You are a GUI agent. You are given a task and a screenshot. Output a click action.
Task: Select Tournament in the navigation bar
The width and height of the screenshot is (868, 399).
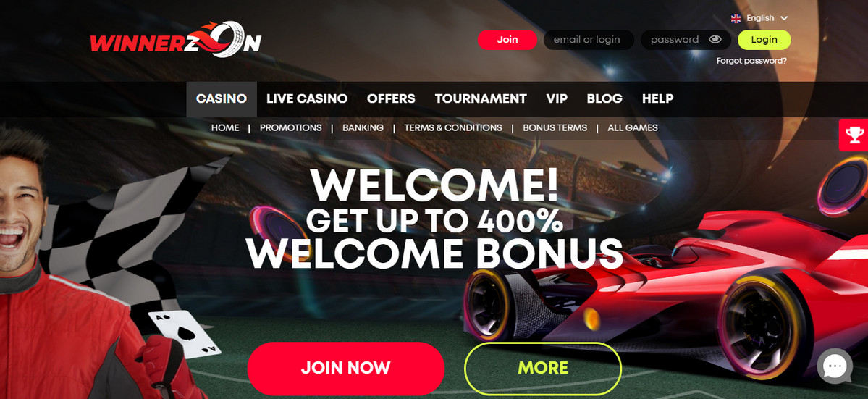(x=481, y=99)
